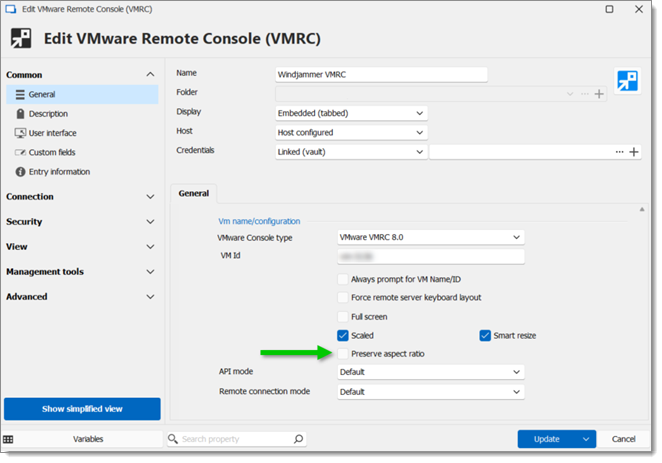Image resolution: width=662 pixels, height=463 pixels.
Task: Click the VM Id input field
Action: [431, 257]
